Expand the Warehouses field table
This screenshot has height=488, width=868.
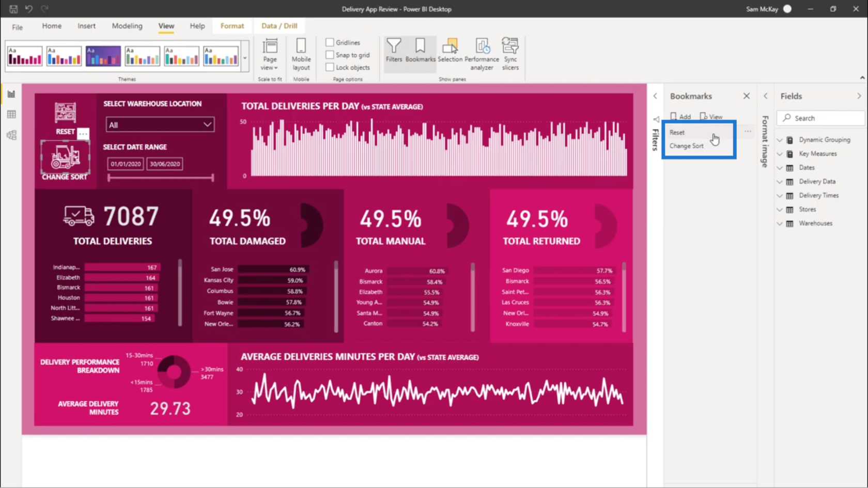tap(780, 224)
